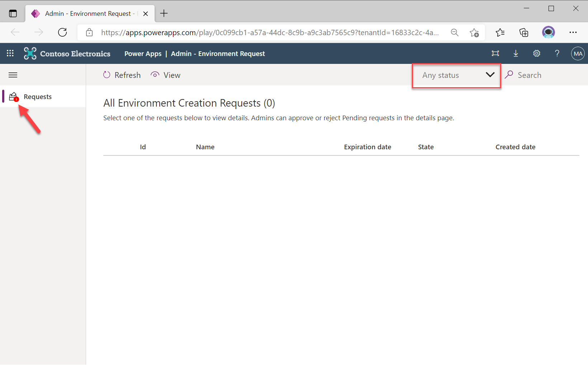Click the zoom icon in the address bar
588x365 pixels.
pyautogui.click(x=454, y=32)
